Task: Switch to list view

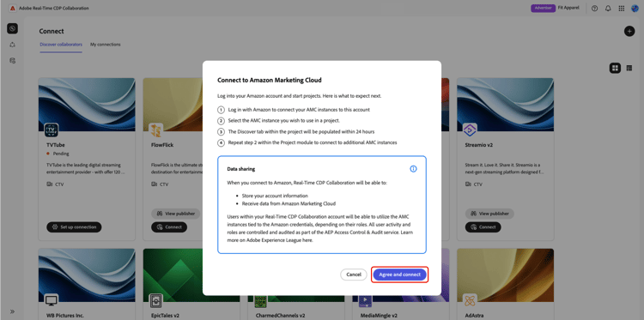Action: [x=629, y=68]
